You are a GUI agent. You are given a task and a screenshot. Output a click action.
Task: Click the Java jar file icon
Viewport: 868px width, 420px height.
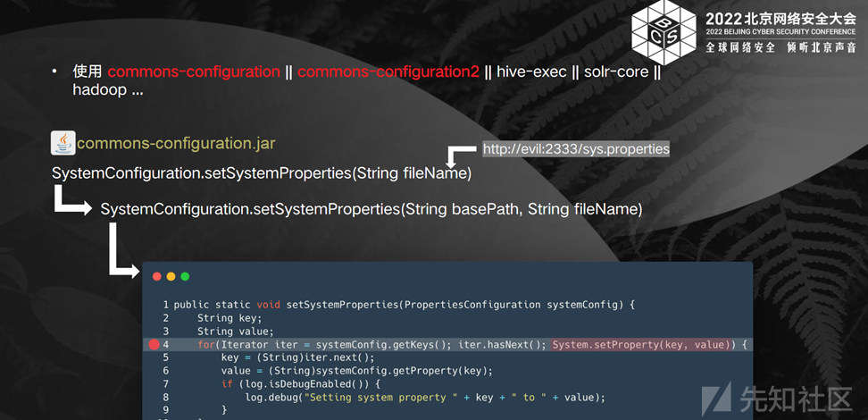pos(63,143)
